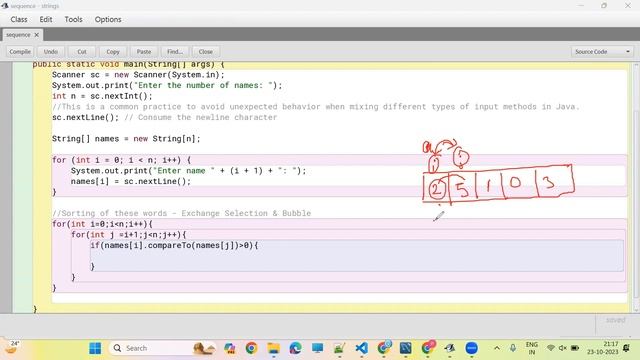Click the 'saved' status indicator

point(616,320)
